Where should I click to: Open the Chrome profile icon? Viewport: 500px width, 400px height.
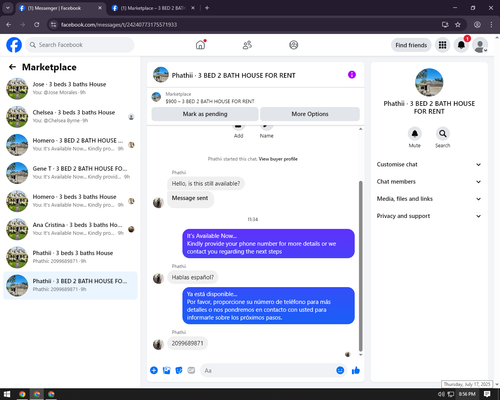[x=477, y=25]
